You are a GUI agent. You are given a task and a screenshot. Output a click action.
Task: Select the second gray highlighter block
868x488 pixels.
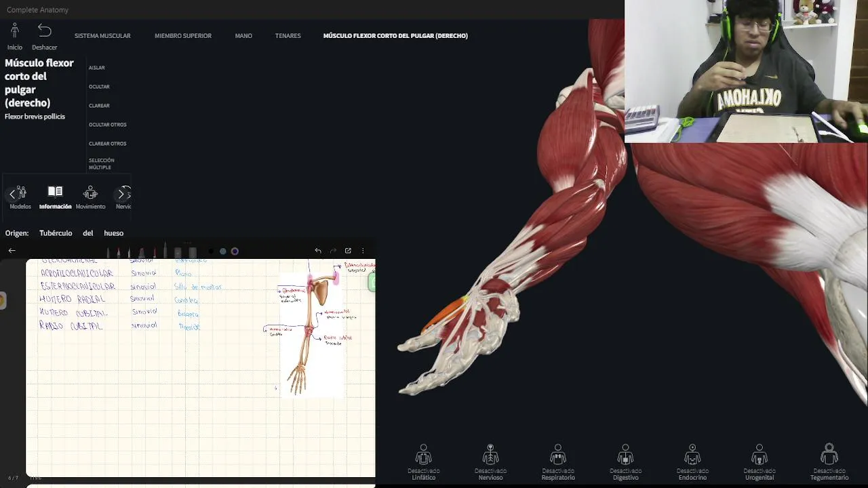tap(193, 252)
